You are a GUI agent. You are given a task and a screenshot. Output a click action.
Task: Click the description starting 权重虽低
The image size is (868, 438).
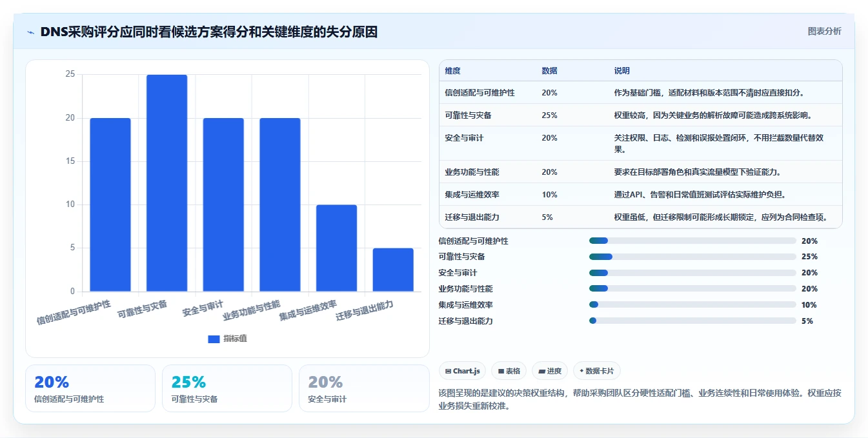(x=720, y=217)
